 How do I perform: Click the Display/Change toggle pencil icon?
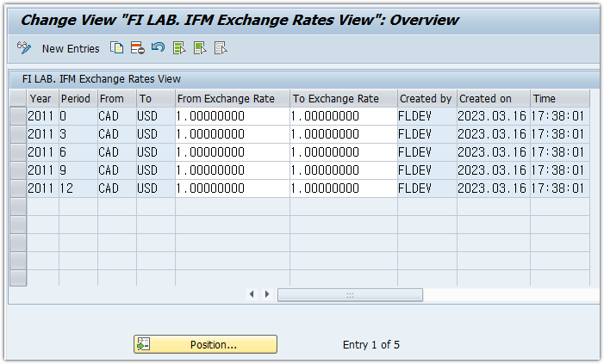(24, 48)
